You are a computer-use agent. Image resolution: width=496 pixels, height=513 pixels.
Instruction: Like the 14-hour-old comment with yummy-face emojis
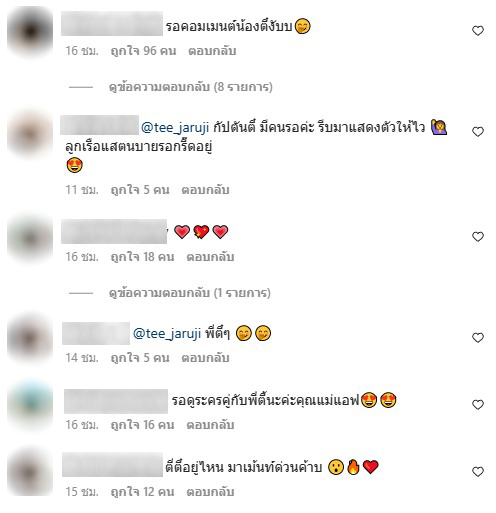pyautogui.click(x=478, y=338)
